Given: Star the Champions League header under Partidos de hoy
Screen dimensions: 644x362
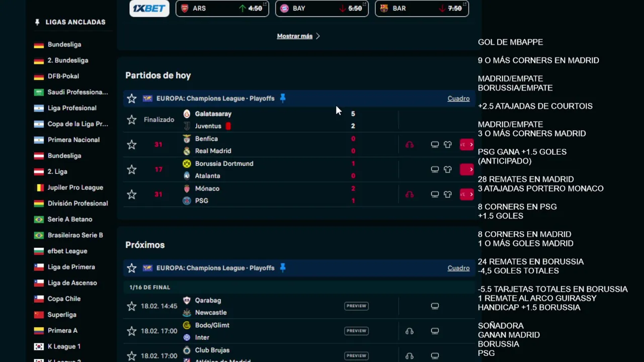Looking at the screenshot, I should tap(132, 99).
